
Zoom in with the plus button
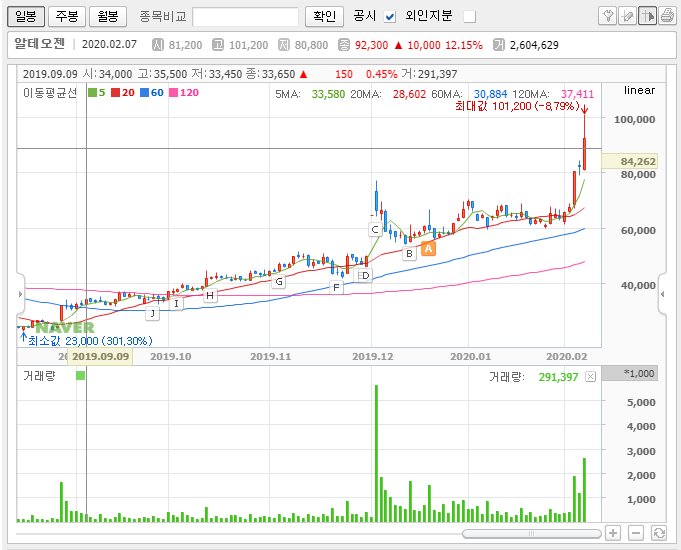click(x=613, y=533)
